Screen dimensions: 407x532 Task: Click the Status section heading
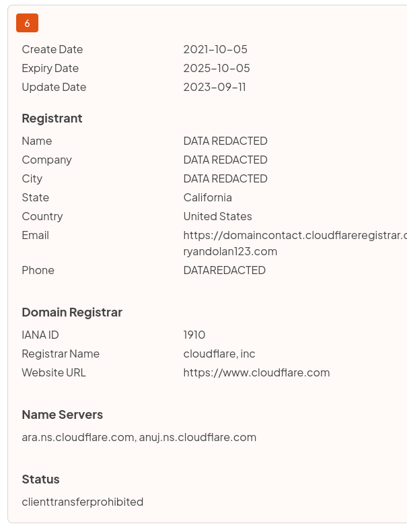(x=40, y=479)
